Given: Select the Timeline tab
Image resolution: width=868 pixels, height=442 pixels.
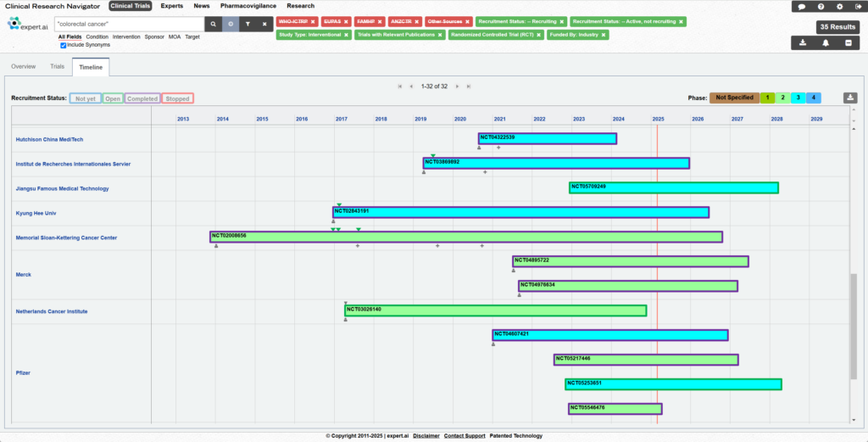Looking at the screenshot, I should tap(91, 67).
